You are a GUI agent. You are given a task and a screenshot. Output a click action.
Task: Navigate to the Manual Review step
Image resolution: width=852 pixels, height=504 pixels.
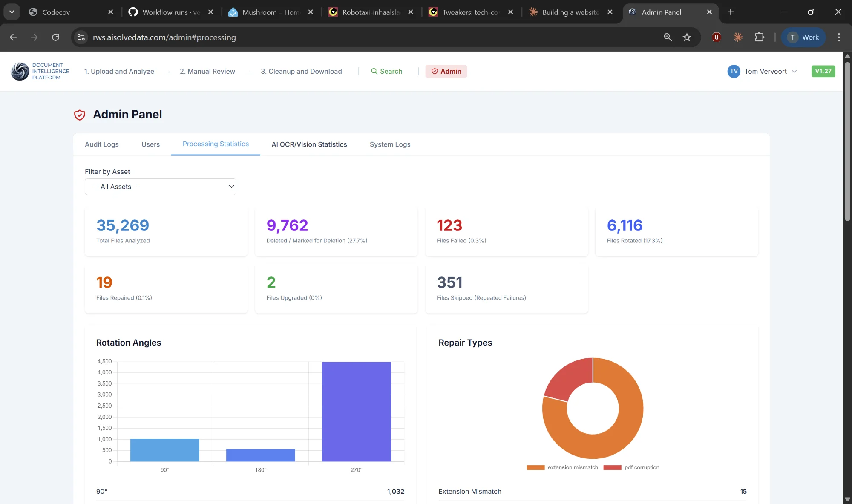point(207,71)
